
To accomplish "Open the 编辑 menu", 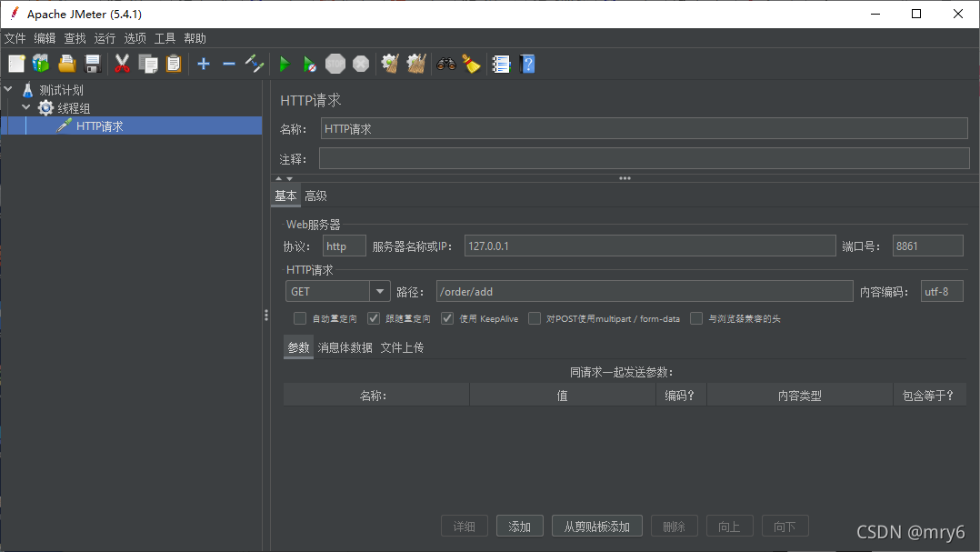I will coord(45,38).
